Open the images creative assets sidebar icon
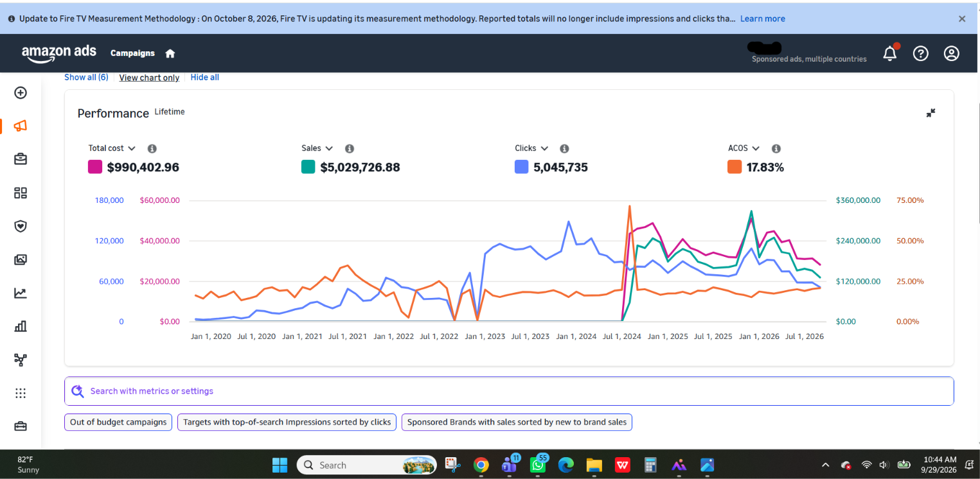Image resolution: width=980 pixels, height=479 pixels. (x=21, y=259)
